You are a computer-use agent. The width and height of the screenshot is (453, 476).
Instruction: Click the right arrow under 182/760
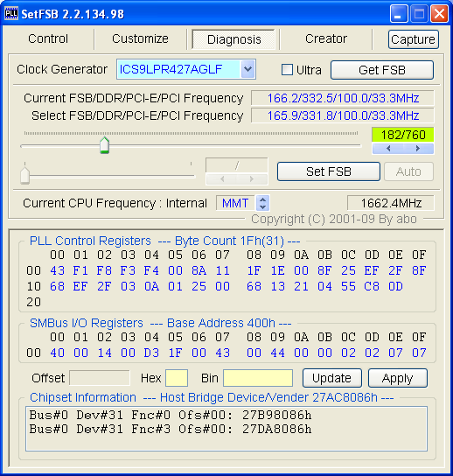(418, 149)
